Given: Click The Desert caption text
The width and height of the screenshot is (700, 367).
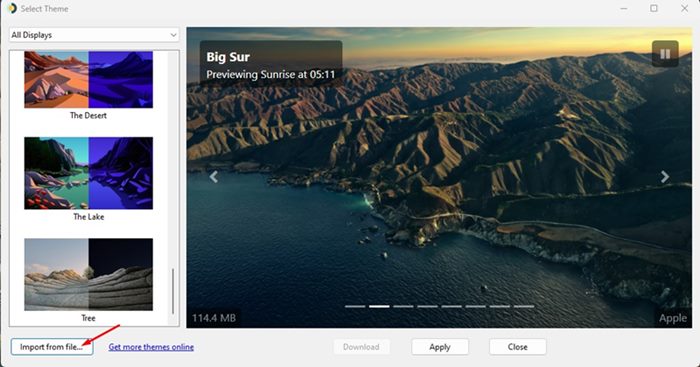Looking at the screenshot, I should click(88, 115).
